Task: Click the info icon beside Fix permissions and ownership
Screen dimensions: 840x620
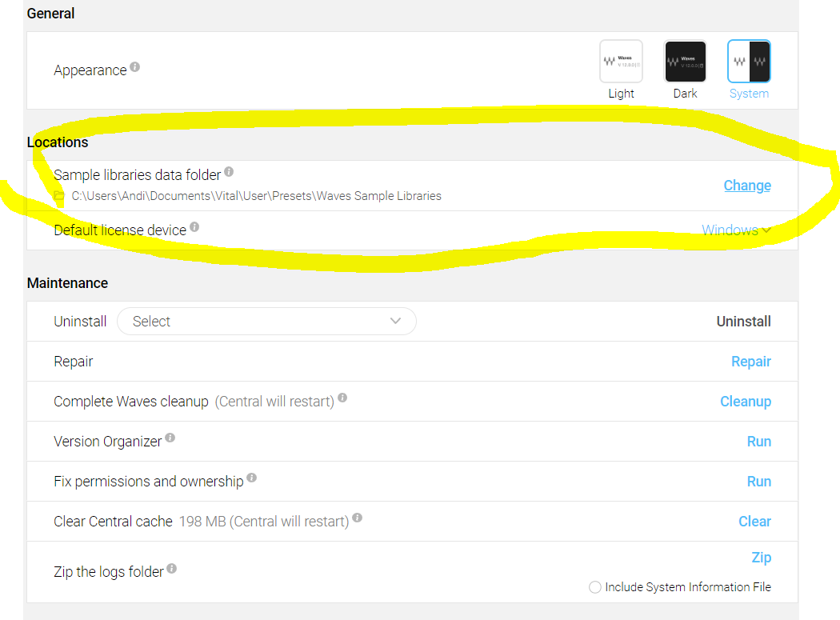Action: [252, 478]
